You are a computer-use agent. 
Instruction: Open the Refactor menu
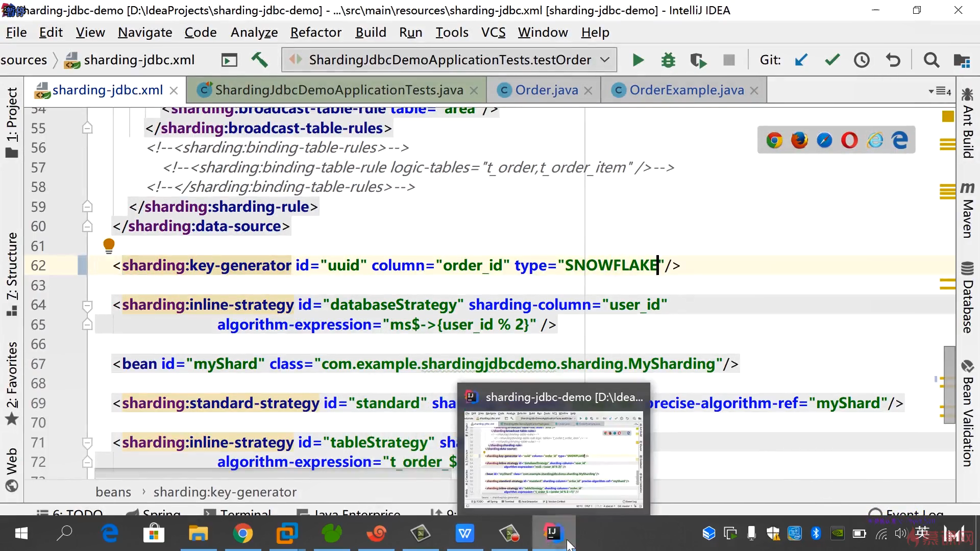[315, 33]
